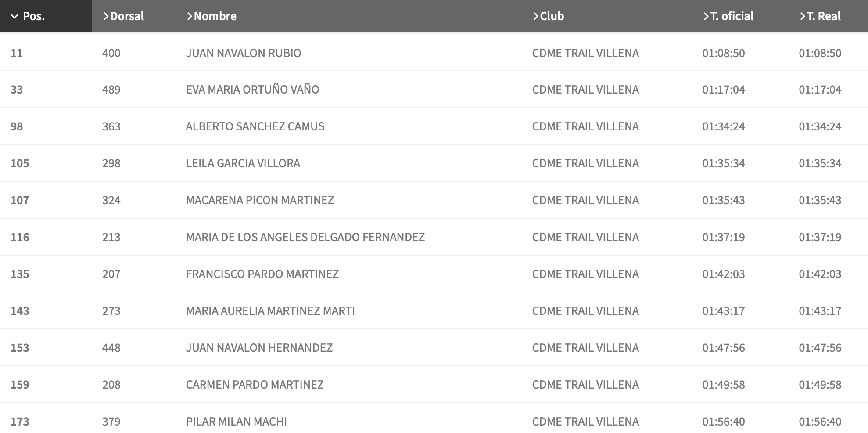
Task: Sort by Club header text
Action: (x=552, y=17)
